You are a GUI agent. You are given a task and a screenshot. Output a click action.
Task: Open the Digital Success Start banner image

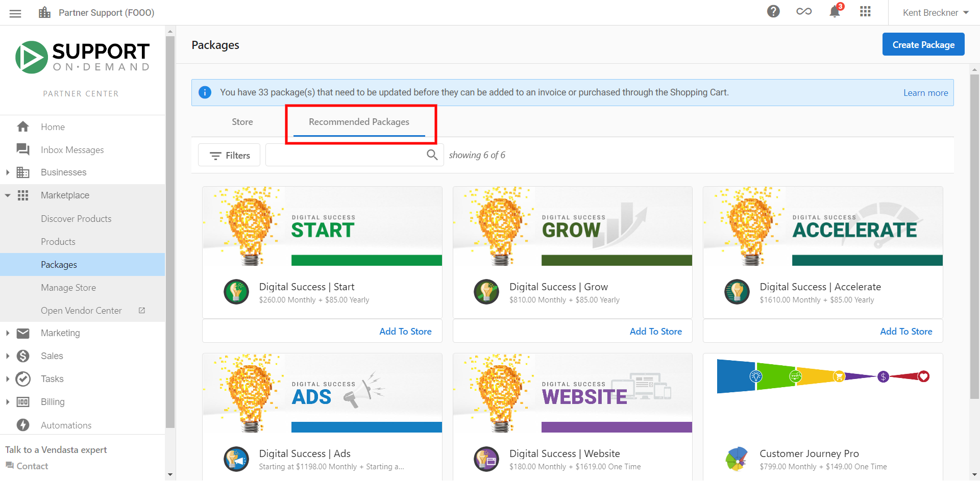(322, 226)
